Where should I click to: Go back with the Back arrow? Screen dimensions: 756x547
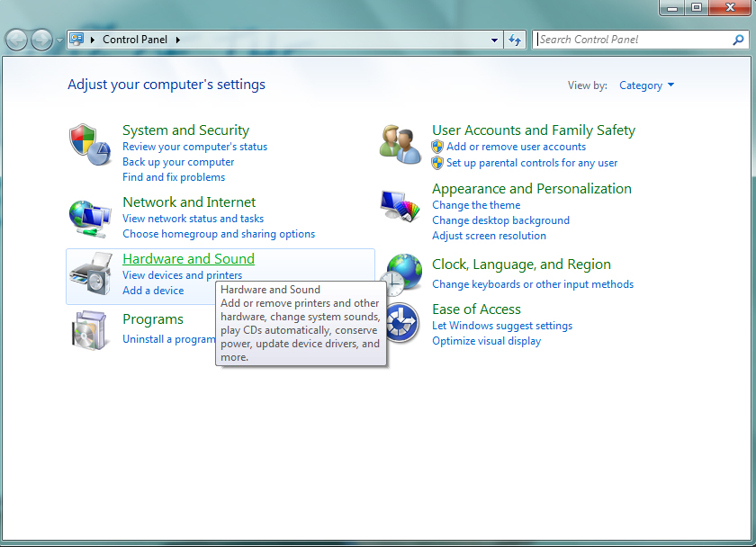[x=16, y=40]
